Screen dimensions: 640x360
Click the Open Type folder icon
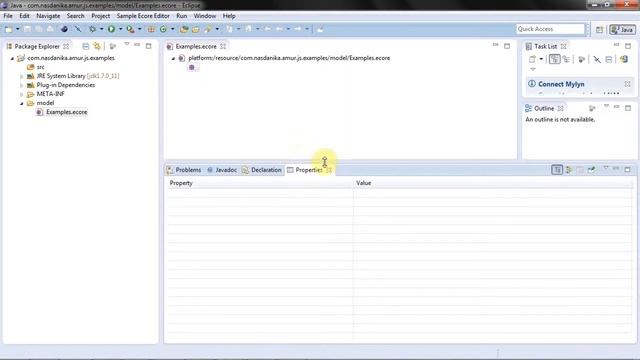pos(184,29)
